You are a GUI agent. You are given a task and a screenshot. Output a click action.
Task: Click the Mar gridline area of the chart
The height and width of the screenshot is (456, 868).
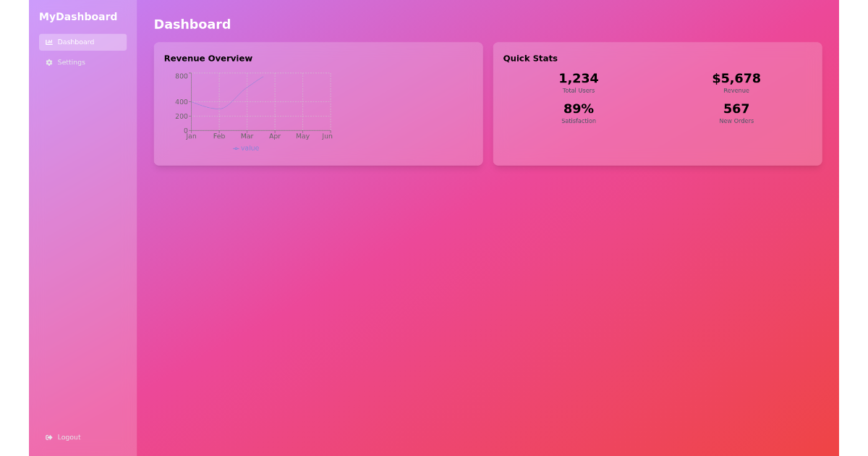tap(247, 101)
